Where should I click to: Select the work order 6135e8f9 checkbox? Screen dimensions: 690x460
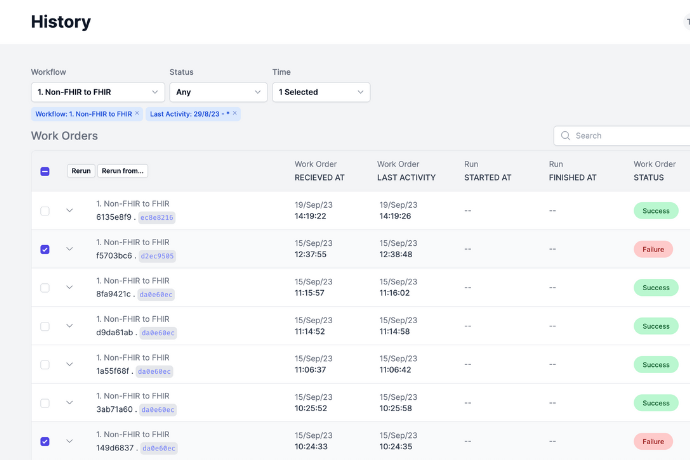coord(45,211)
